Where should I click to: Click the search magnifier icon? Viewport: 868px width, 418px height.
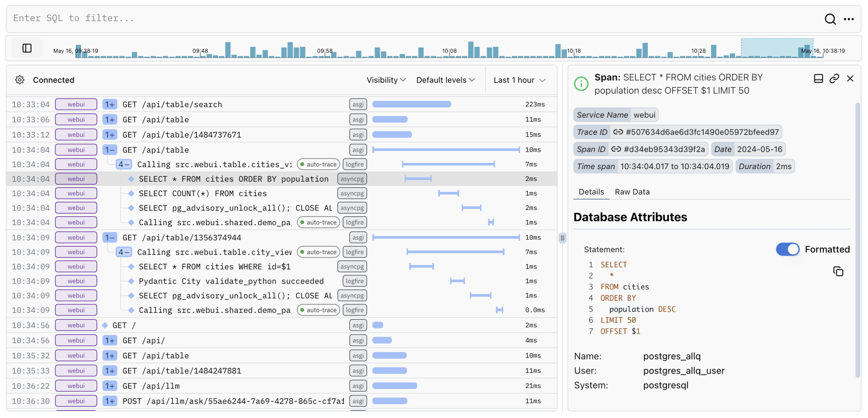coord(830,19)
